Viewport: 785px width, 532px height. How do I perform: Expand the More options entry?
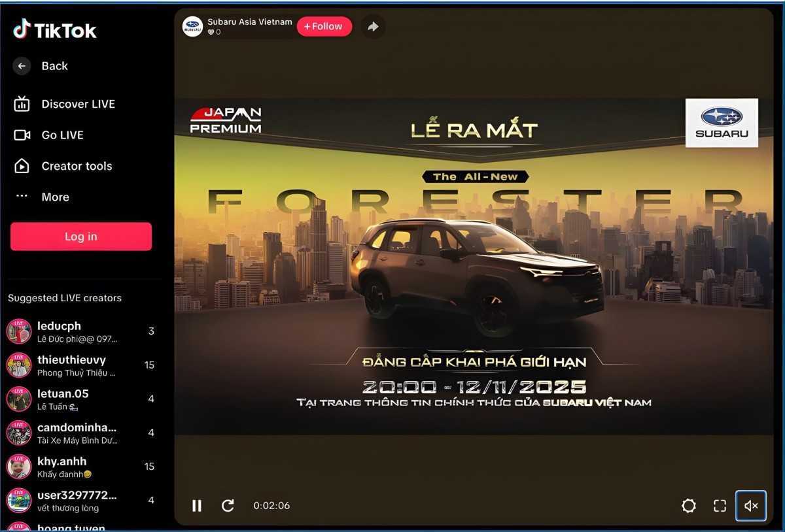point(56,197)
